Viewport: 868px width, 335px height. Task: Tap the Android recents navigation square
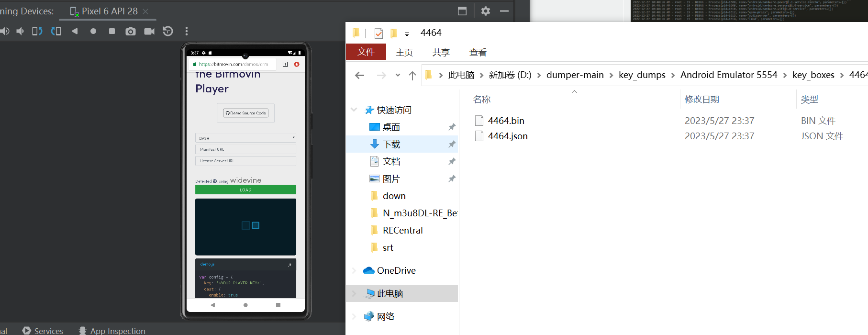tap(278, 305)
